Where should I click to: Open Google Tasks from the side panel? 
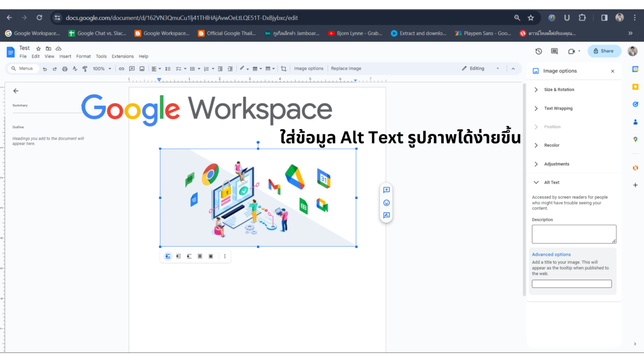point(635,104)
